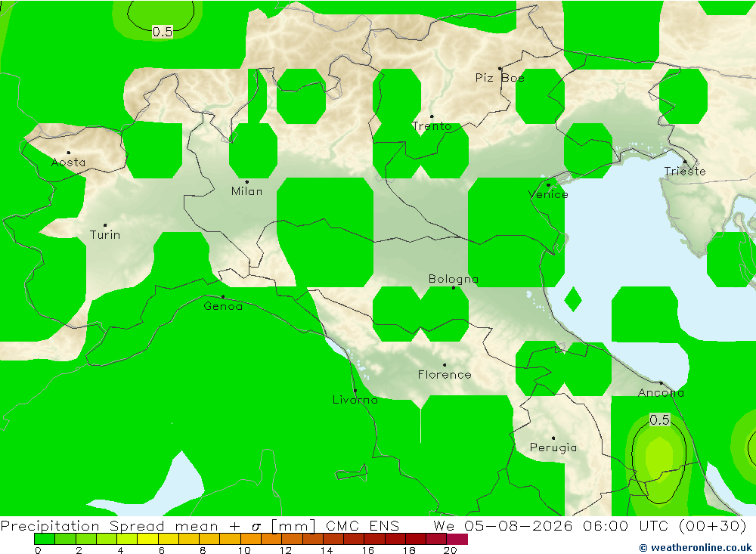
Task: Select the Genoa city label
Action: [x=223, y=306]
